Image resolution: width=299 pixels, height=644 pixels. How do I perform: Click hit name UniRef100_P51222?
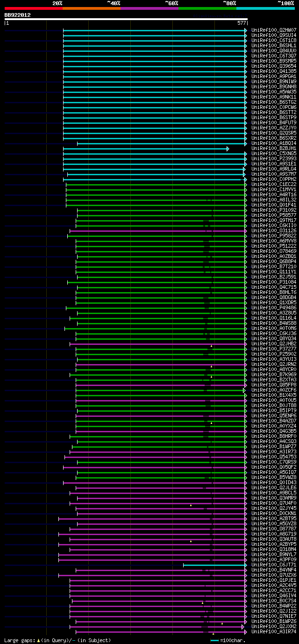[x=274, y=246]
